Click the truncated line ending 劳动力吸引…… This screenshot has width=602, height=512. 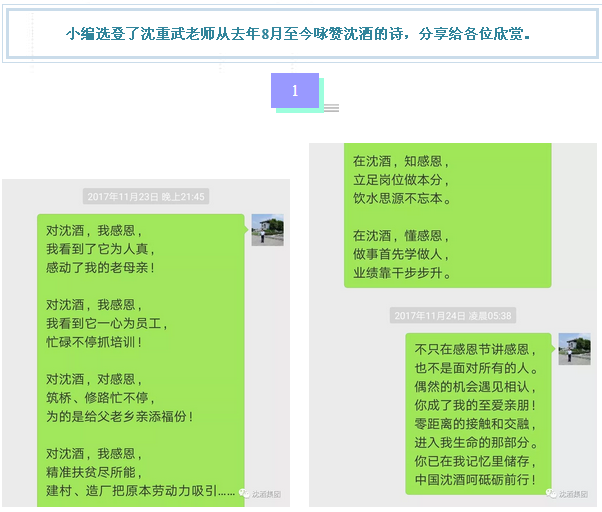[x=140, y=490]
